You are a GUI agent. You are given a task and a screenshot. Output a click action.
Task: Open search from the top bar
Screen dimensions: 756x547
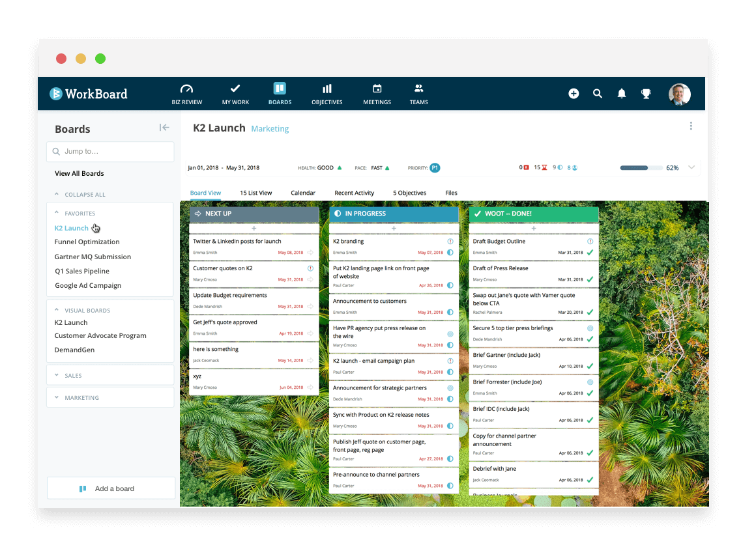tap(598, 93)
